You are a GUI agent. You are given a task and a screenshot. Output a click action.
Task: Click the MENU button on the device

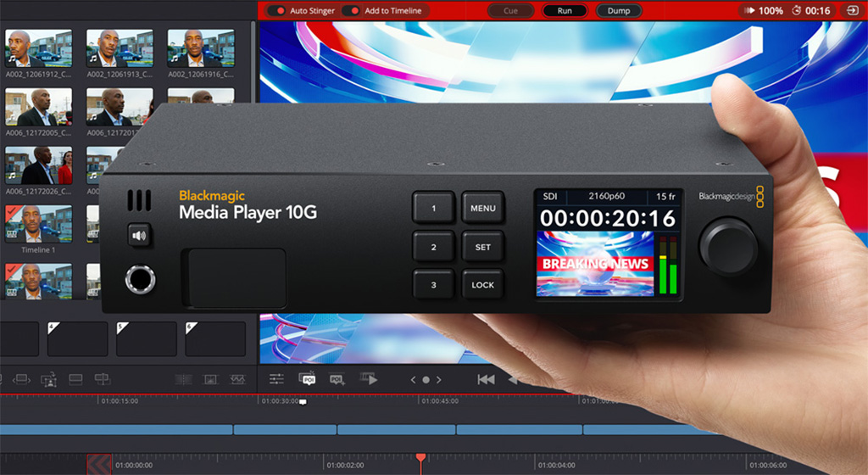click(x=482, y=208)
